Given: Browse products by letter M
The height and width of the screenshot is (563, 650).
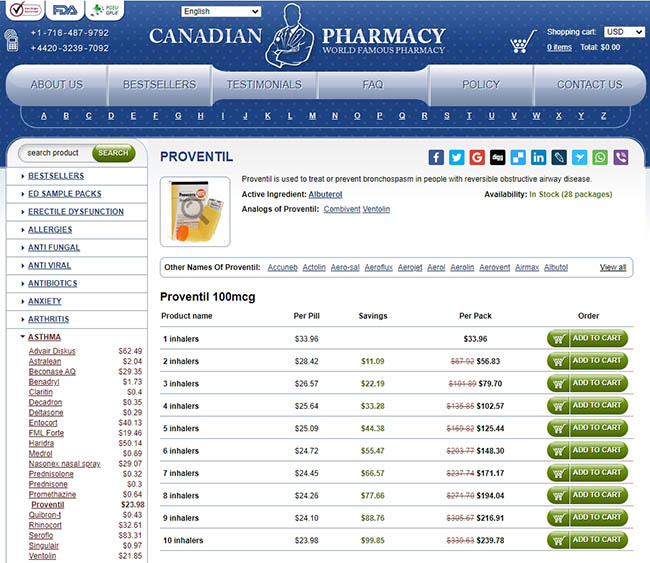Looking at the screenshot, I should tap(313, 116).
